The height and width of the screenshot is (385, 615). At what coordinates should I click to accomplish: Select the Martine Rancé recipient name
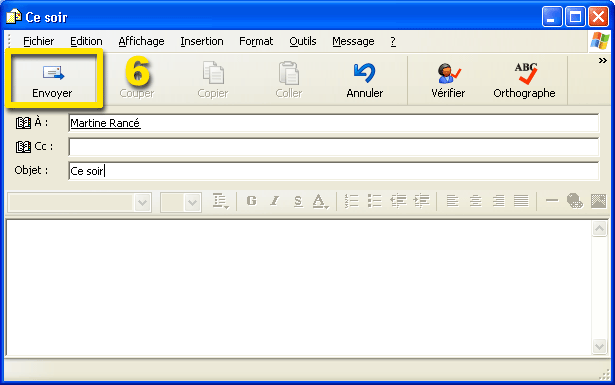point(105,123)
